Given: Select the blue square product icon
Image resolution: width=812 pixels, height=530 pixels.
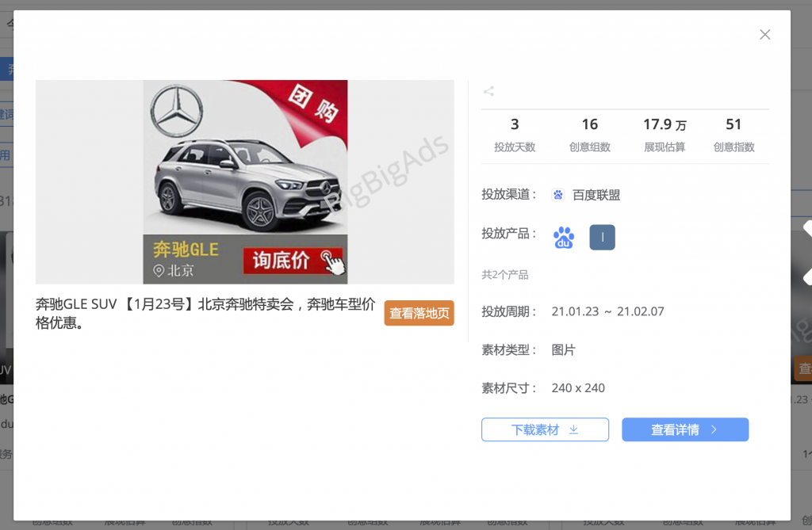Looking at the screenshot, I should click(x=602, y=238).
